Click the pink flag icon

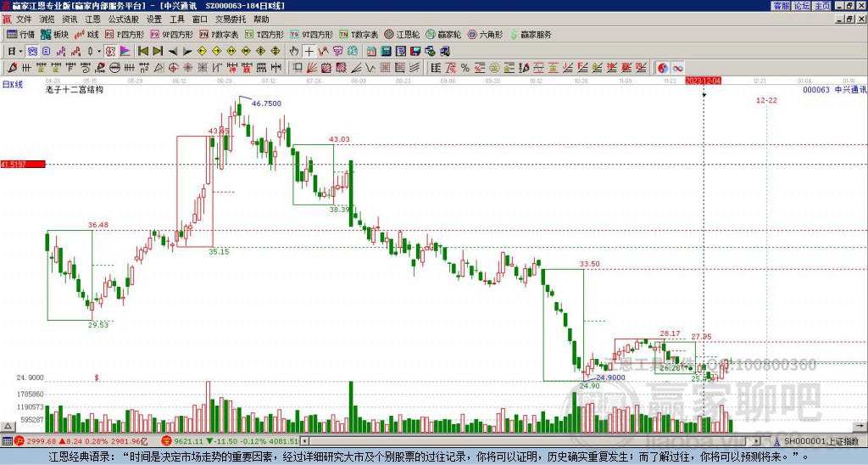(x=125, y=52)
